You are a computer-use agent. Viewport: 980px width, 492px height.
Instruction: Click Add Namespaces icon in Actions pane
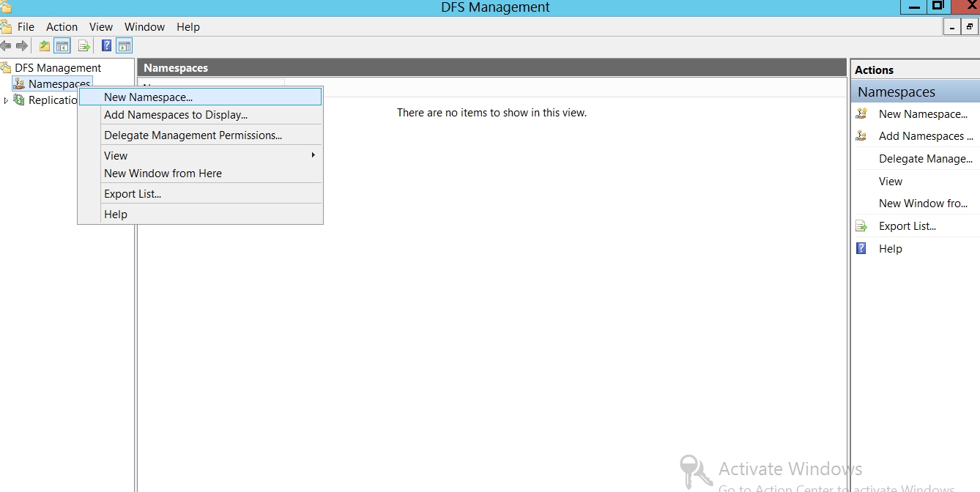click(861, 135)
